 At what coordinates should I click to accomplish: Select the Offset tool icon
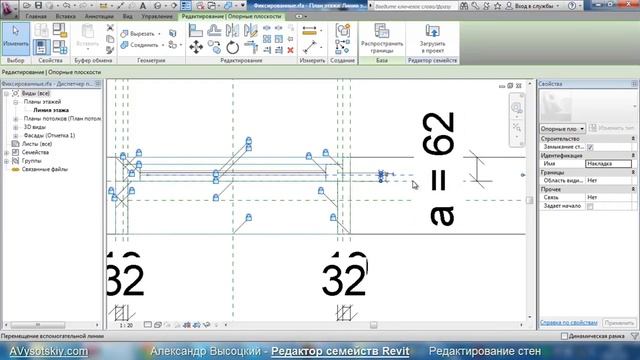pyautogui.click(x=214, y=31)
